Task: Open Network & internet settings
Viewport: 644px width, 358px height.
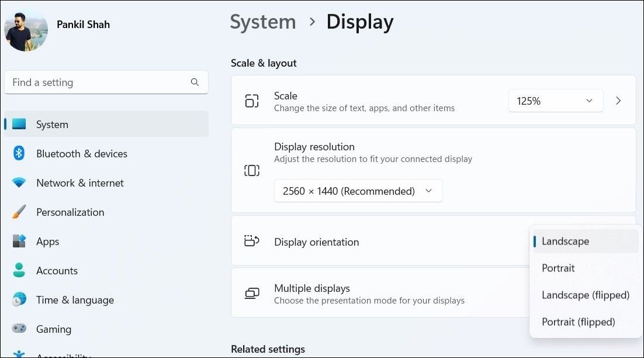Action: coord(79,183)
